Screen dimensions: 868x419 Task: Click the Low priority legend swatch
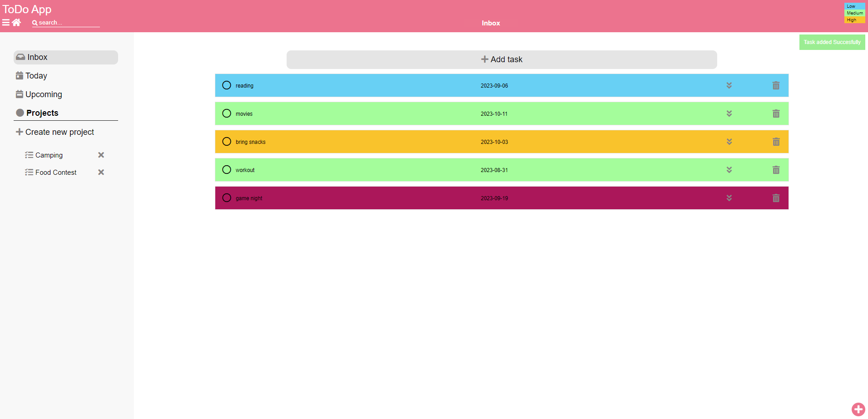point(854,6)
